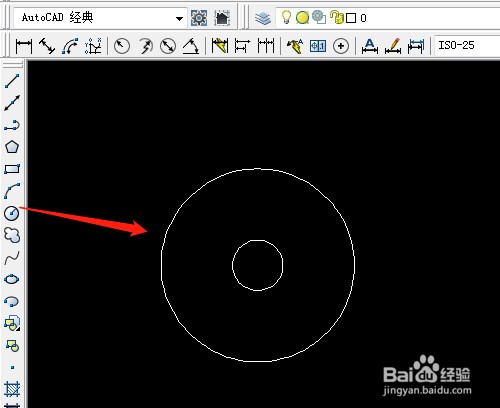Click the layer color swatch square
500x408 pixels.
pyautogui.click(x=351, y=18)
